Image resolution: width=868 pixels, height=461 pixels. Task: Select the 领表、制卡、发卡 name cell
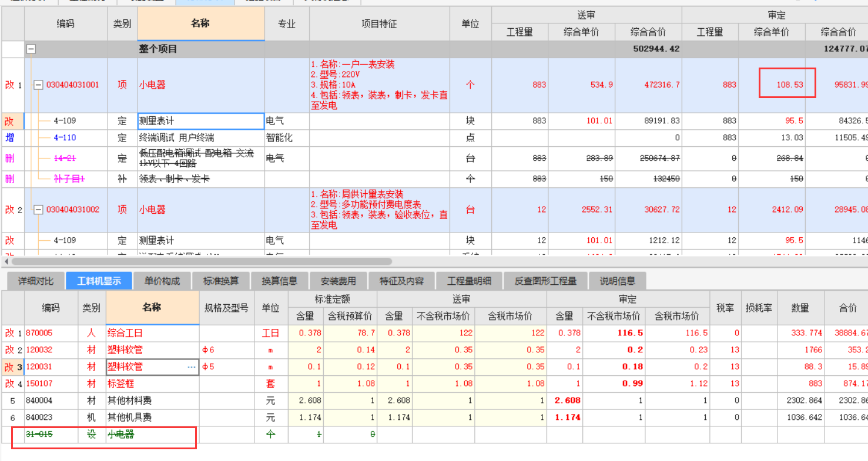click(x=201, y=179)
